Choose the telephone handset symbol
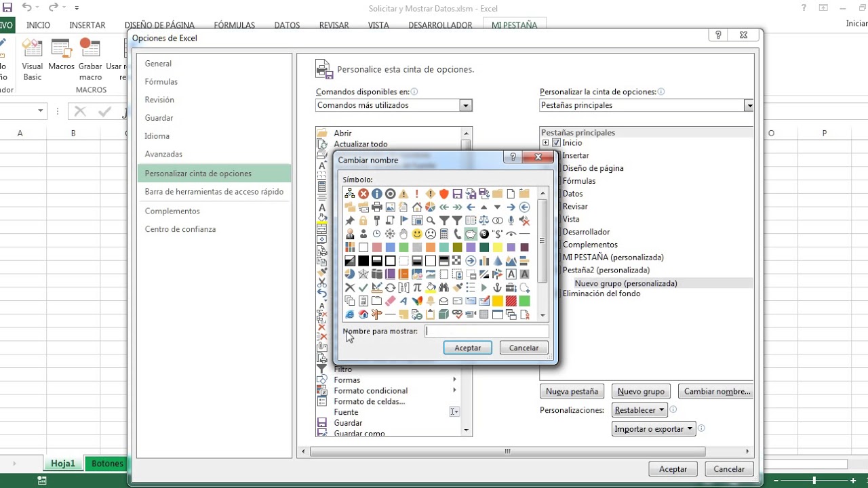The width and height of the screenshot is (868, 488). [x=457, y=234]
